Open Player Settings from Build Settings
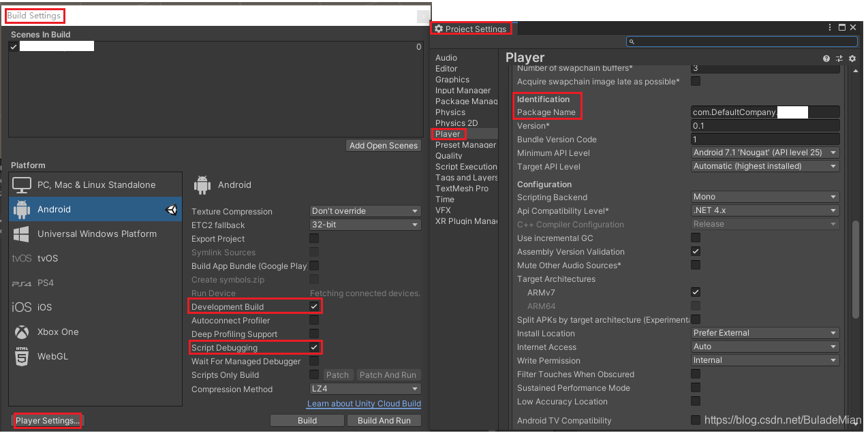Image resolution: width=868 pixels, height=433 pixels. tap(47, 421)
